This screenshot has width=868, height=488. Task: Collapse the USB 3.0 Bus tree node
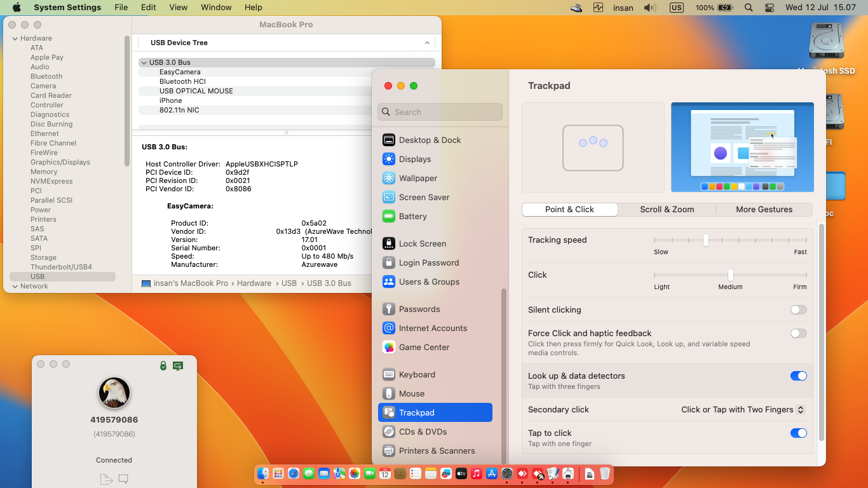(144, 62)
